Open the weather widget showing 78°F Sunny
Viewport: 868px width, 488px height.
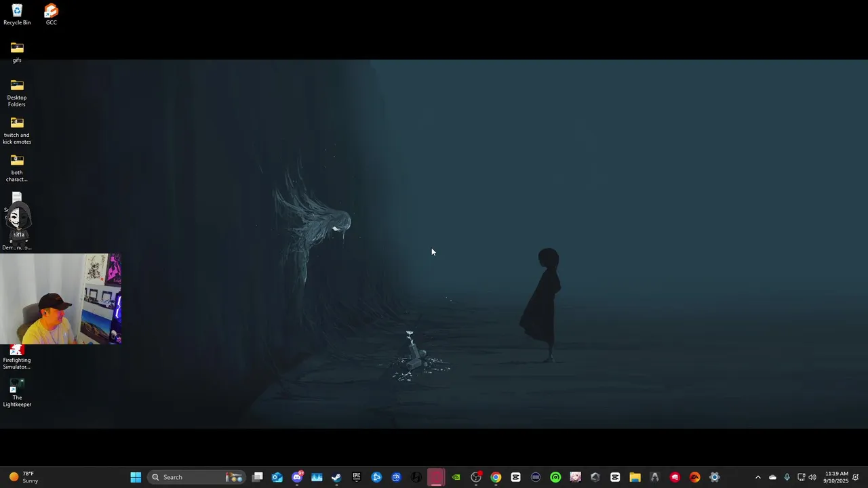24,477
